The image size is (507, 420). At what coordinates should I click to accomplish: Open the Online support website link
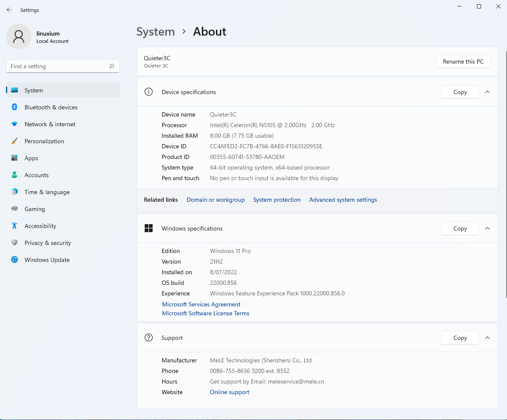point(230,392)
